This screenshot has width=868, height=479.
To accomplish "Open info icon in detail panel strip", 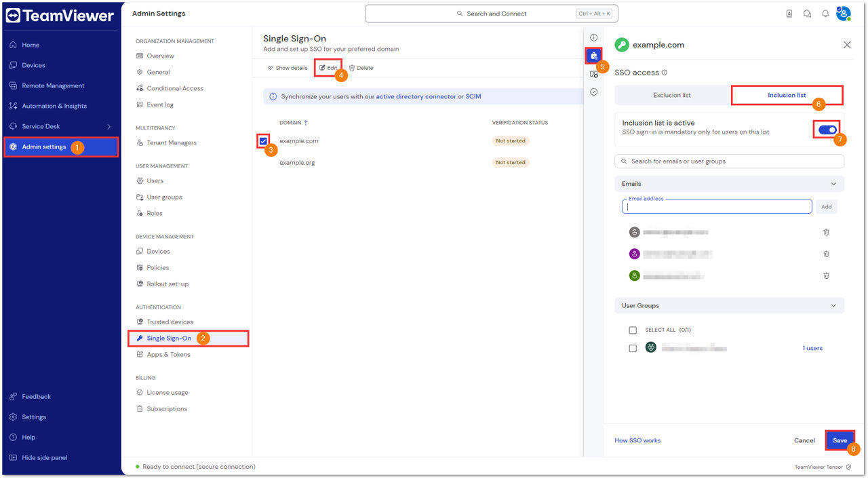I will pyautogui.click(x=594, y=37).
